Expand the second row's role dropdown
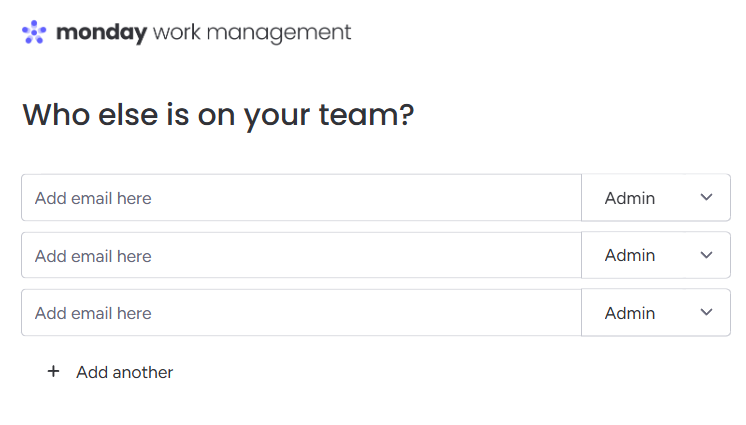This screenshot has width=746, height=425. click(x=656, y=255)
